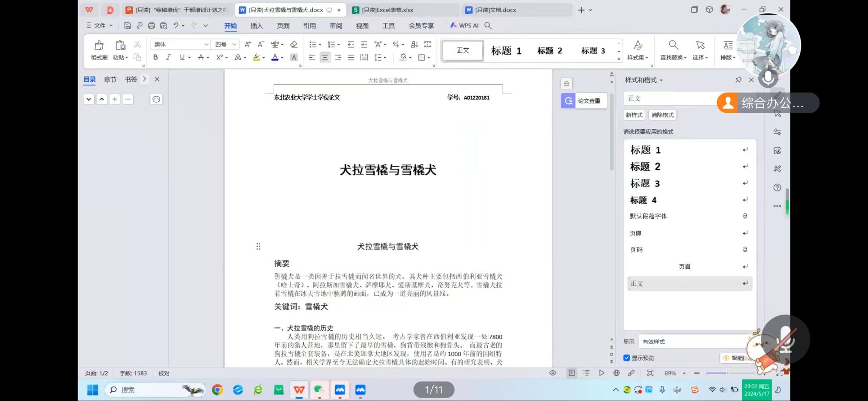This screenshot has height=401, width=868.
Task: Click the help question mark in right sidebar
Action: [x=777, y=187]
